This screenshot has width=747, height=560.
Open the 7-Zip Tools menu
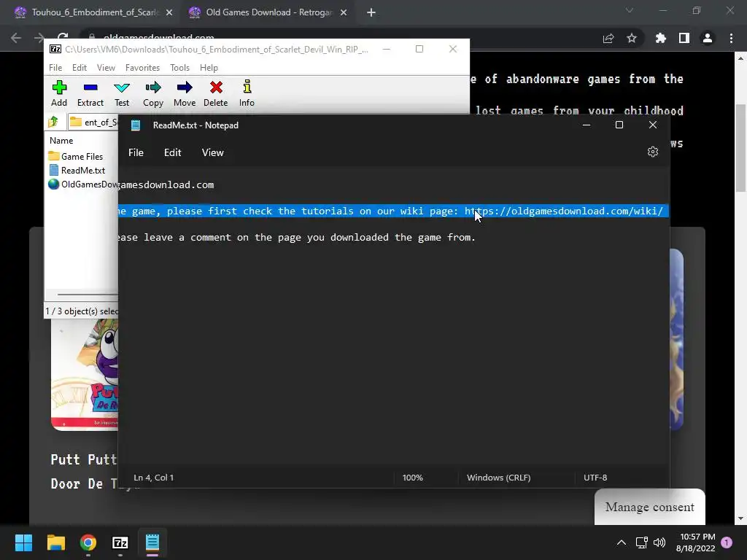coord(179,68)
